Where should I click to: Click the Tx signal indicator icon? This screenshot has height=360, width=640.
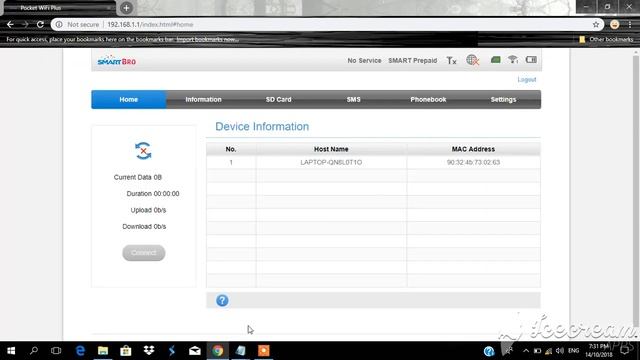point(451,60)
